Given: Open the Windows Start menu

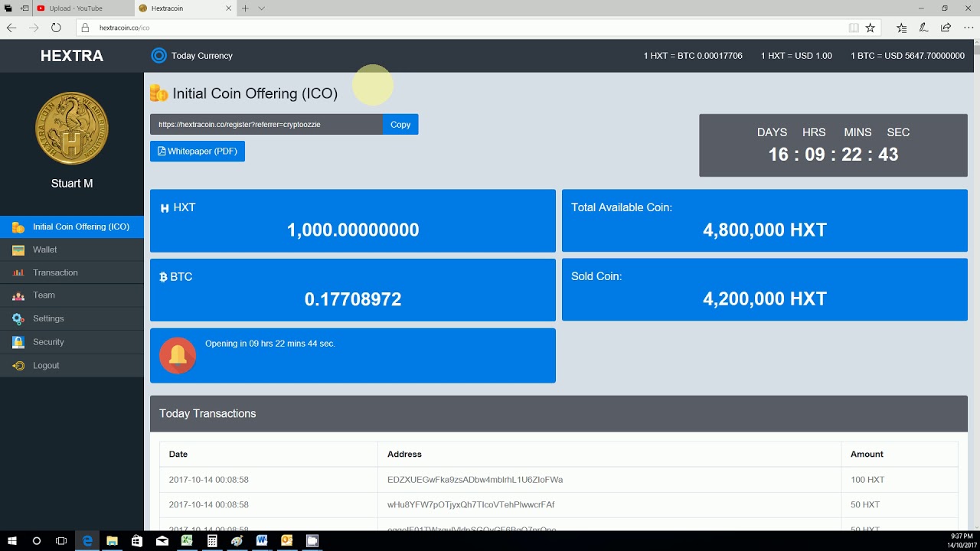Looking at the screenshot, I should point(11,540).
